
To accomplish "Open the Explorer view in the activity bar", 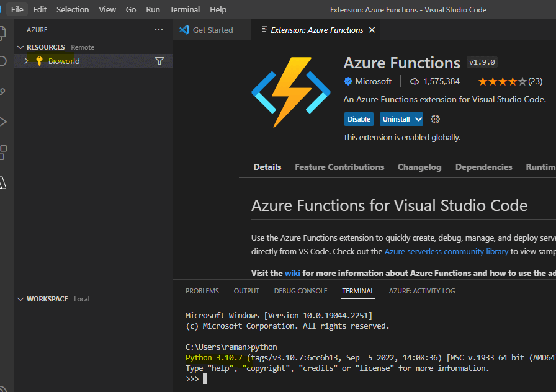I will tap(5, 33).
